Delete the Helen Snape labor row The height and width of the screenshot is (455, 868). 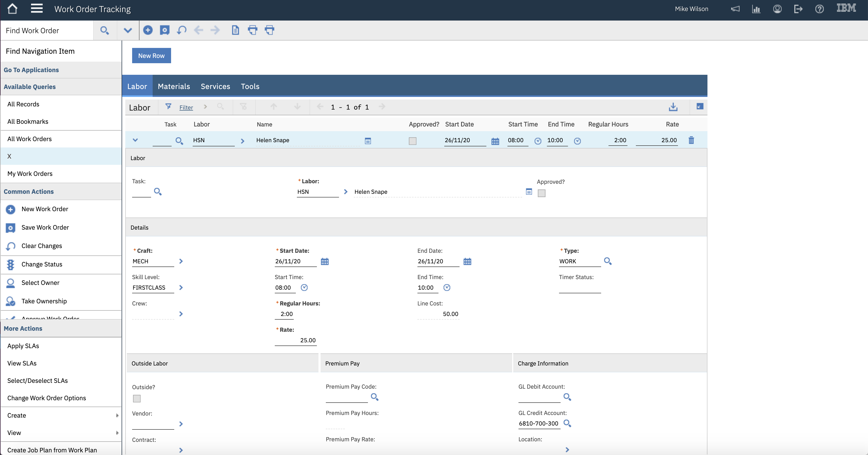click(691, 140)
